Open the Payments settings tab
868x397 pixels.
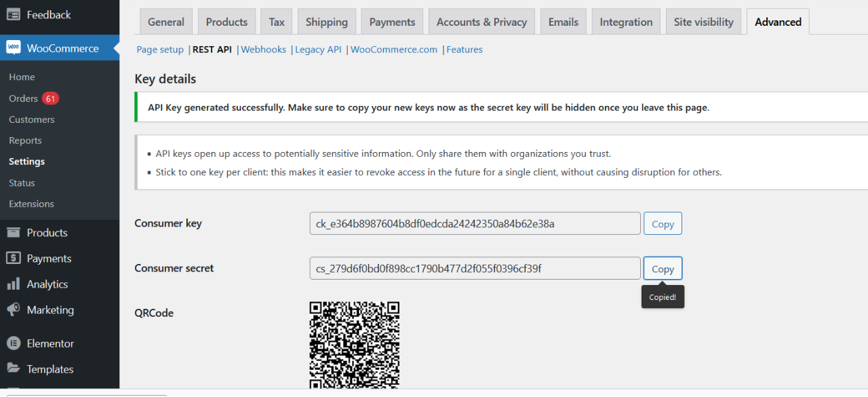coord(392,22)
